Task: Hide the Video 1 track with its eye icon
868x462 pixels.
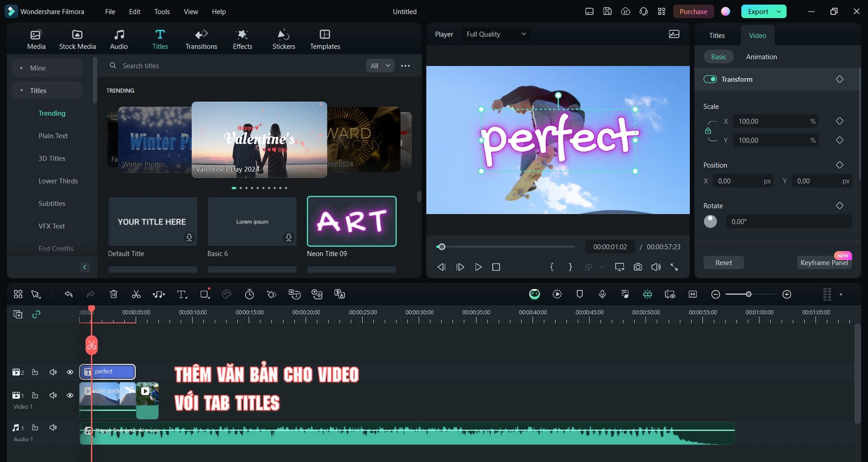Action: click(69, 395)
